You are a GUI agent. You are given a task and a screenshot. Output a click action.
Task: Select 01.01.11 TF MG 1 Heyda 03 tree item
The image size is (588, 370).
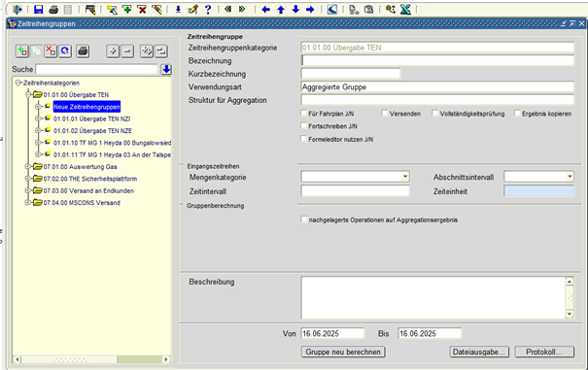click(x=112, y=154)
